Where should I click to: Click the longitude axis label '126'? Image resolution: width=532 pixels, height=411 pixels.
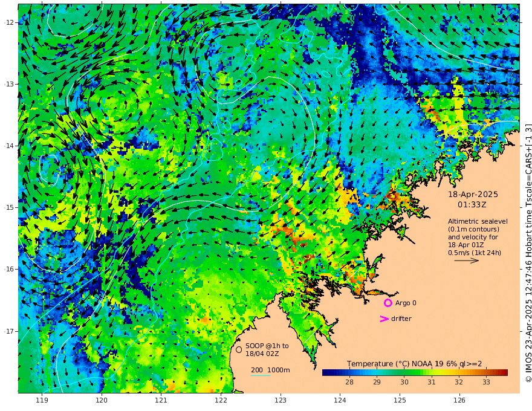coord(459,400)
